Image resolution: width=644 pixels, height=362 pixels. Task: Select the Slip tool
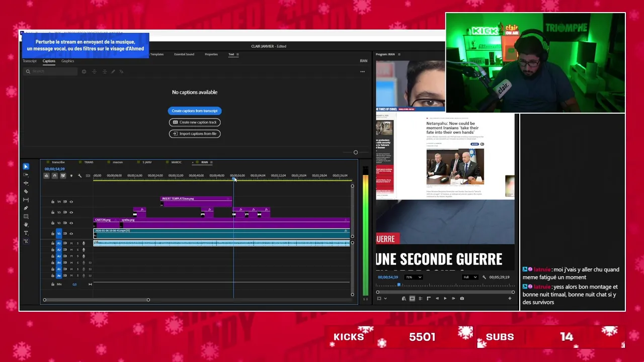[x=26, y=200]
